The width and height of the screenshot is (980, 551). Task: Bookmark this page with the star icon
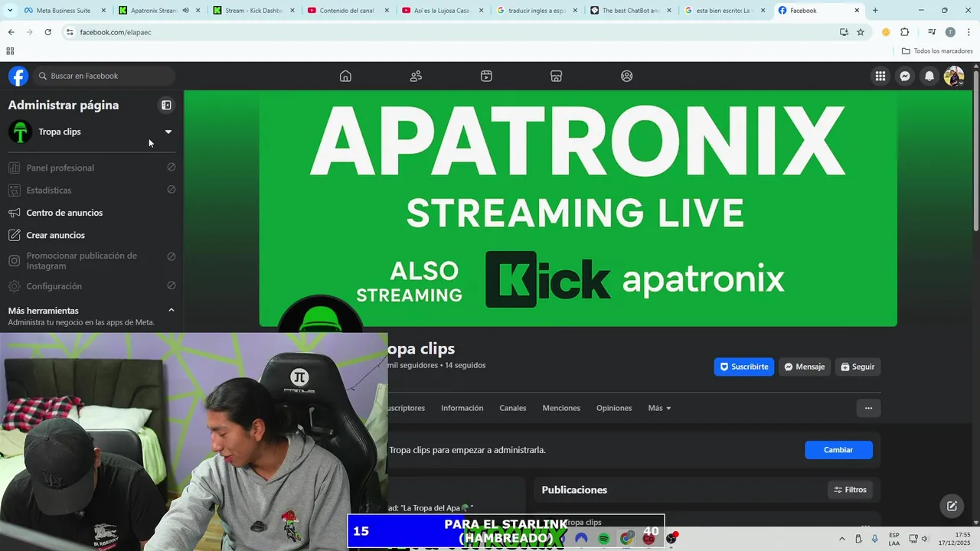pos(861,32)
